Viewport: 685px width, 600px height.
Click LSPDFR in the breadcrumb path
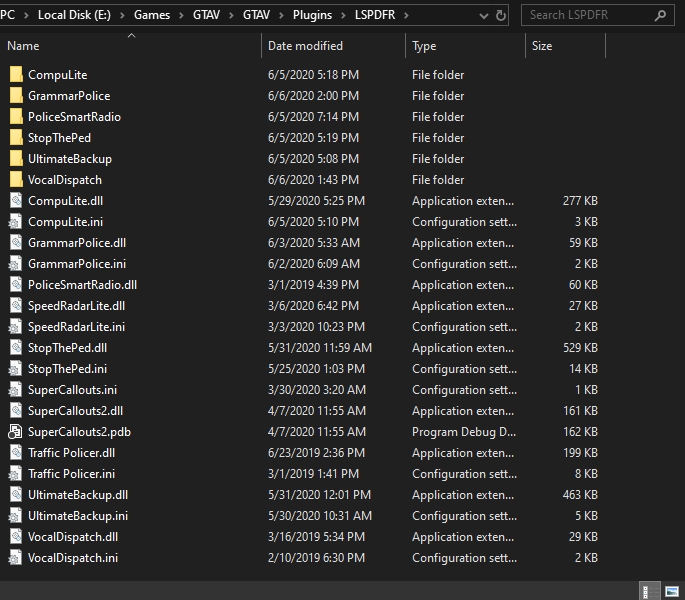(x=375, y=15)
